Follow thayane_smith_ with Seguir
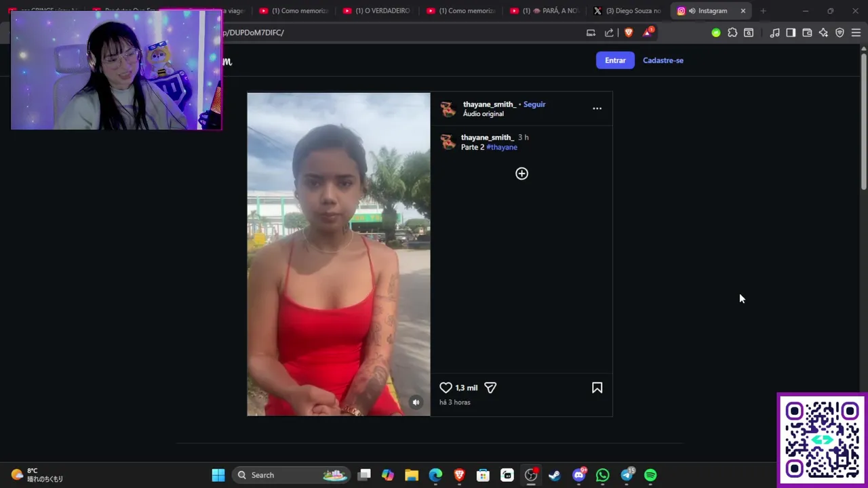 click(534, 104)
